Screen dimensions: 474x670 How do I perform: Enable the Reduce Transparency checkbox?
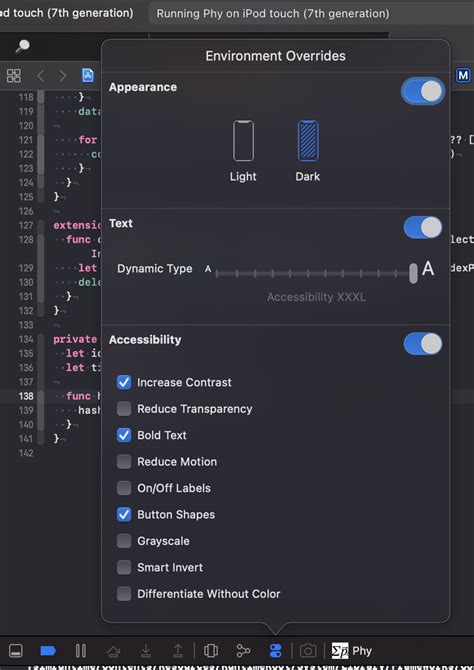click(124, 408)
